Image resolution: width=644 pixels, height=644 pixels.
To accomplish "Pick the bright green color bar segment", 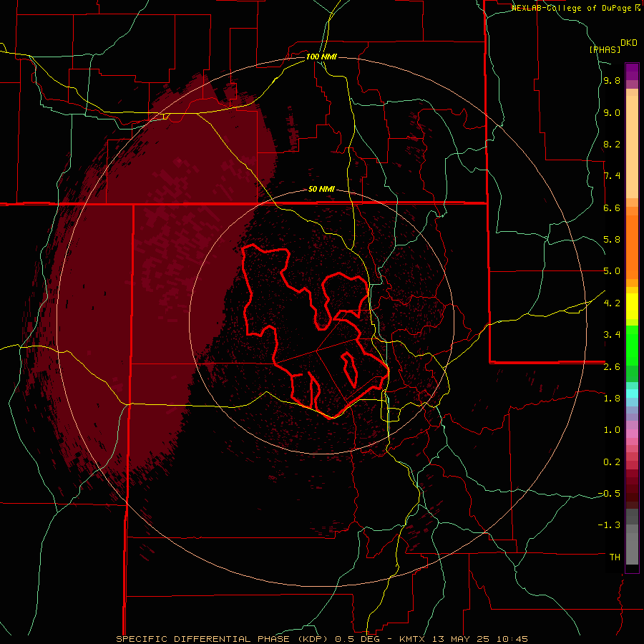I will (632, 346).
